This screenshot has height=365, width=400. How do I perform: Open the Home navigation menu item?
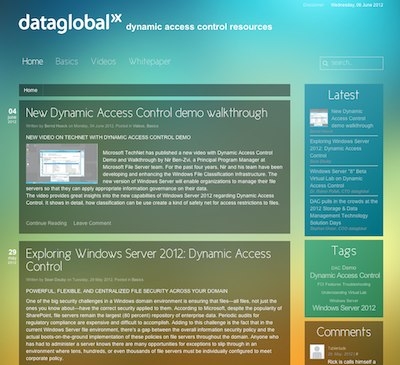pos(32,61)
